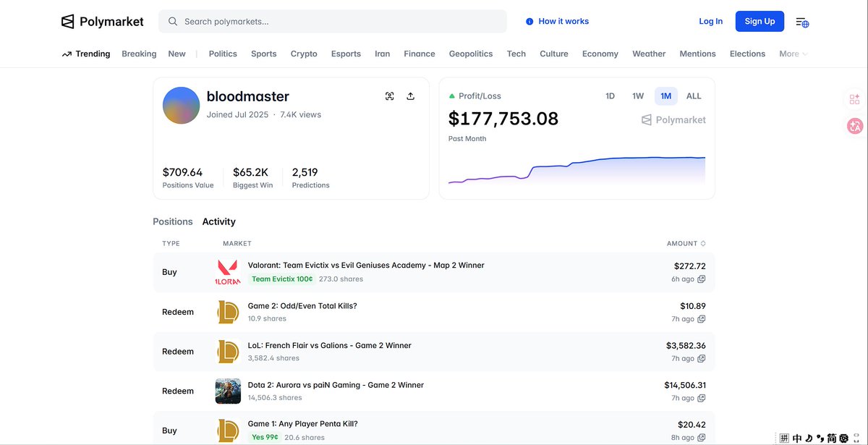Click the Trending arrow icon
Viewport: 868px width, 445px height.
[x=67, y=54]
